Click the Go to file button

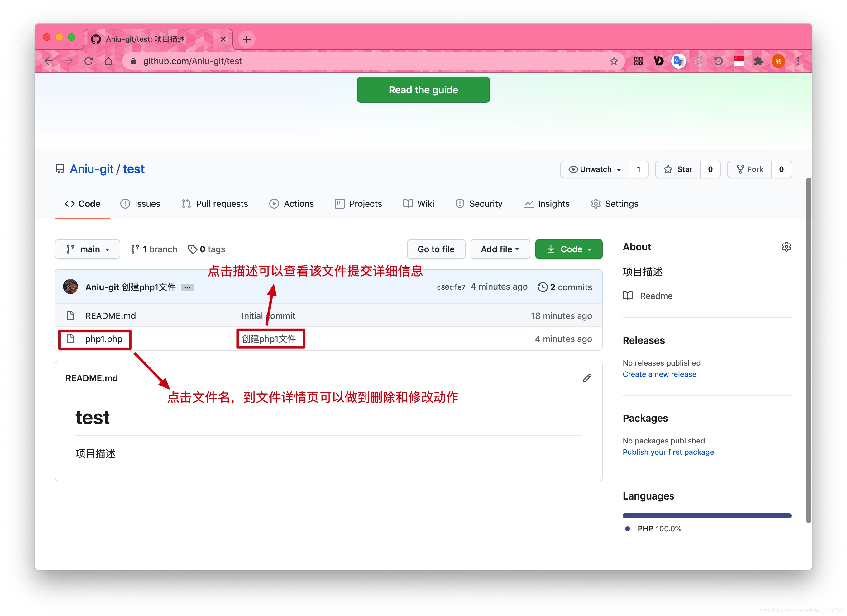(x=436, y=249)
